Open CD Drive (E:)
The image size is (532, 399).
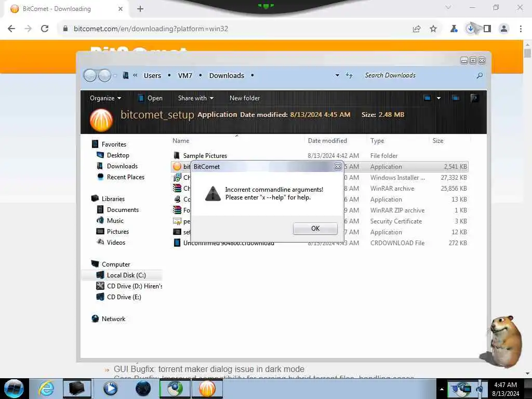pyautogui.click(x=124, y=297)
